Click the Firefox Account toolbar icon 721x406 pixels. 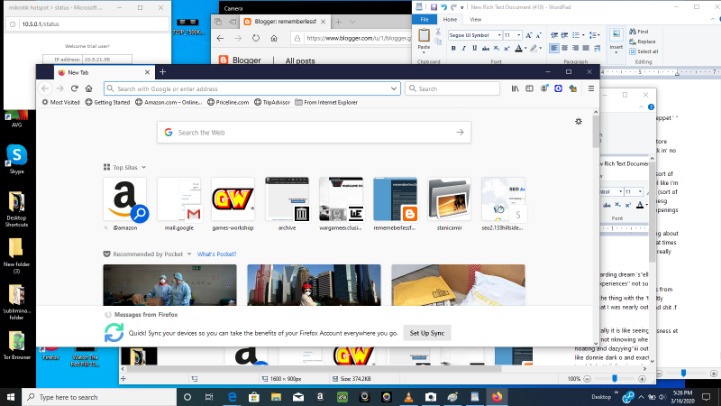(x=544, y=88)
